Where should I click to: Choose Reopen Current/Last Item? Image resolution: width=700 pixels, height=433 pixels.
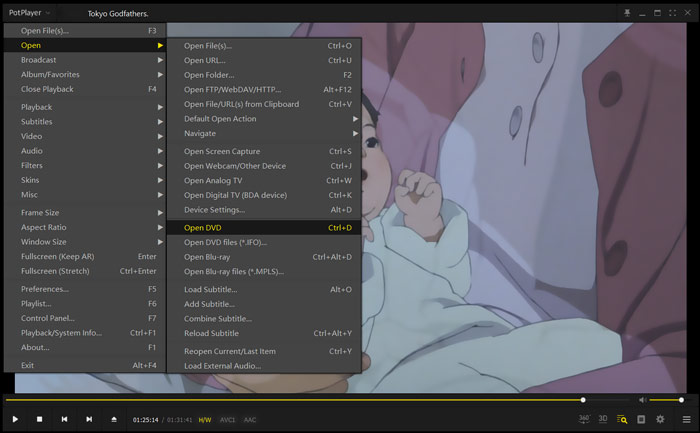(264, 351)
